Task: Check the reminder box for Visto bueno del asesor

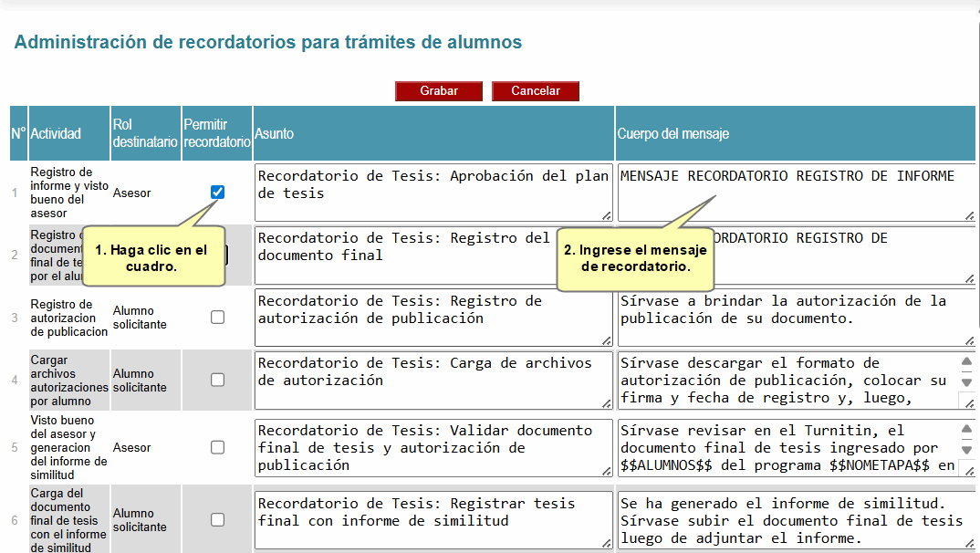Action: click(217, 447)
